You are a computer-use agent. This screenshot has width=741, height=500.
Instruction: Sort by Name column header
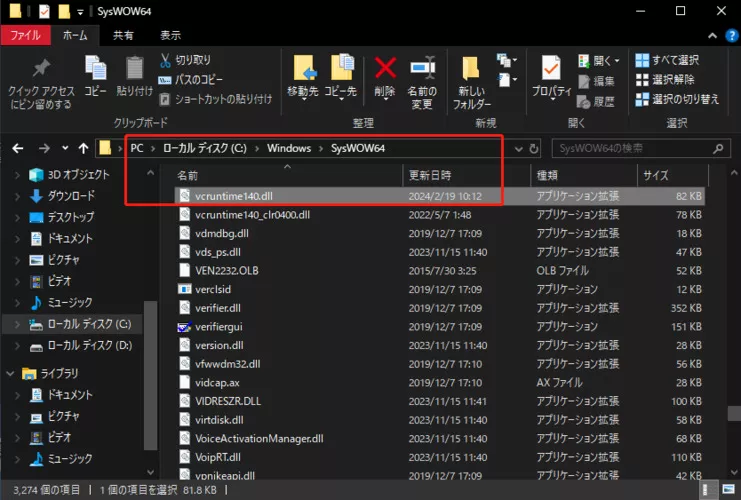click(288, 175)
